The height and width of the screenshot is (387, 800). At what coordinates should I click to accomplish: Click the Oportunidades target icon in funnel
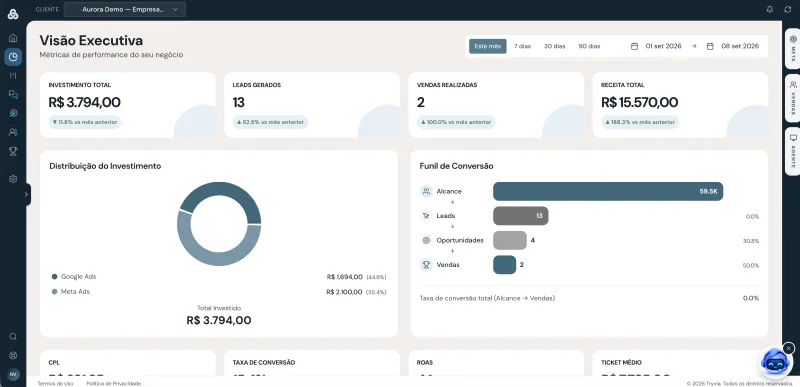(427, 240)
